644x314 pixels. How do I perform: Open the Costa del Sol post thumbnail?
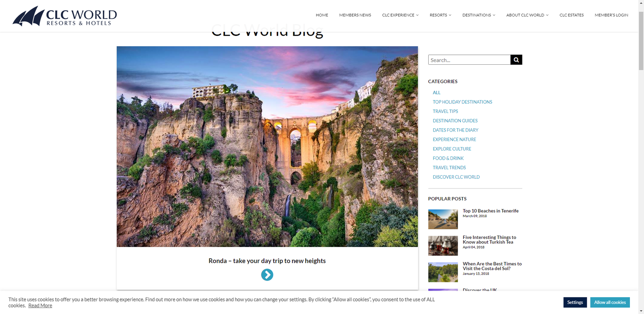[x=443, y=272]
